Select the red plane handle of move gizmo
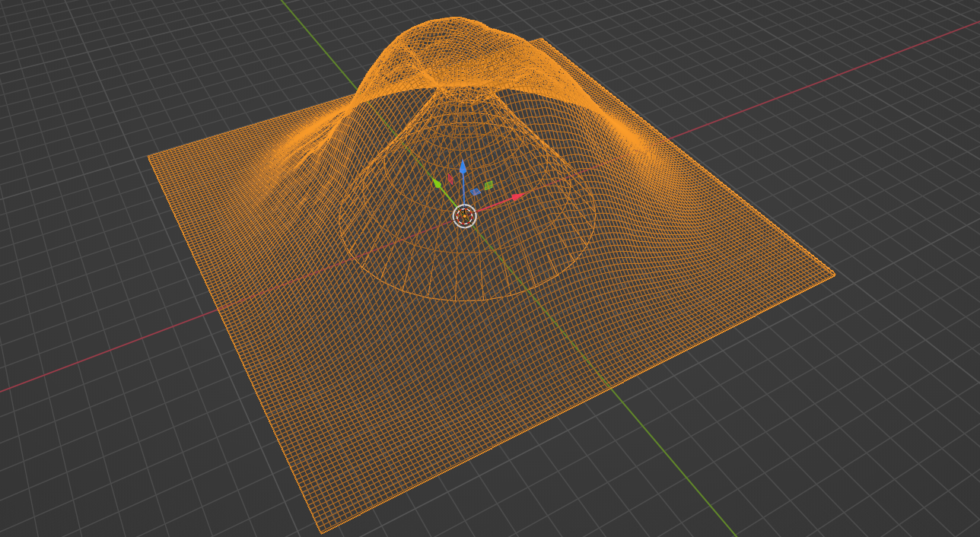The image size is (980, 537). (x=450, y=180)
